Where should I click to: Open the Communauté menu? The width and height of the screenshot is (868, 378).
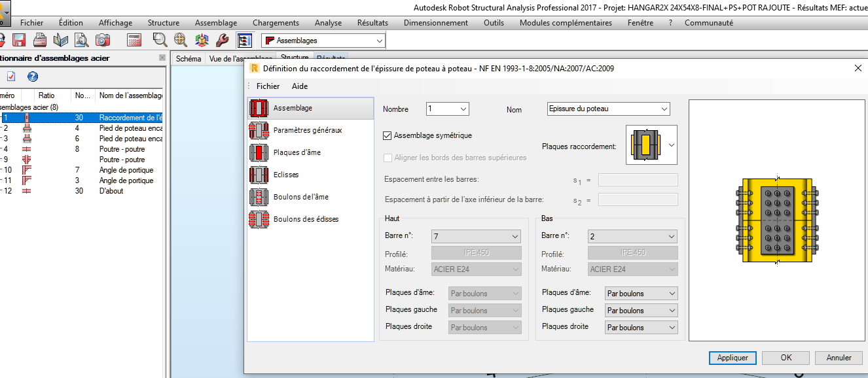click(x=709, y=23)
